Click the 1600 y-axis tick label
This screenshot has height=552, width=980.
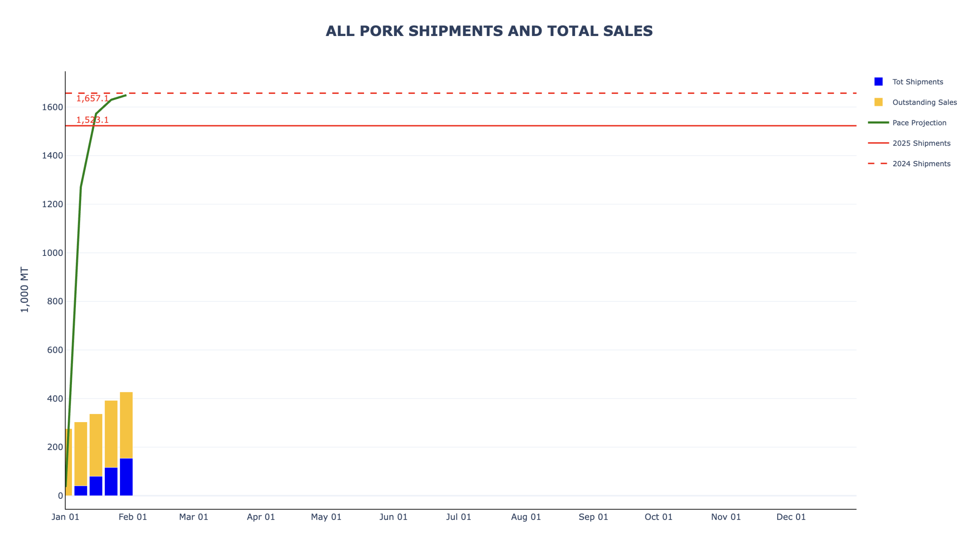[x=52, y=107]
